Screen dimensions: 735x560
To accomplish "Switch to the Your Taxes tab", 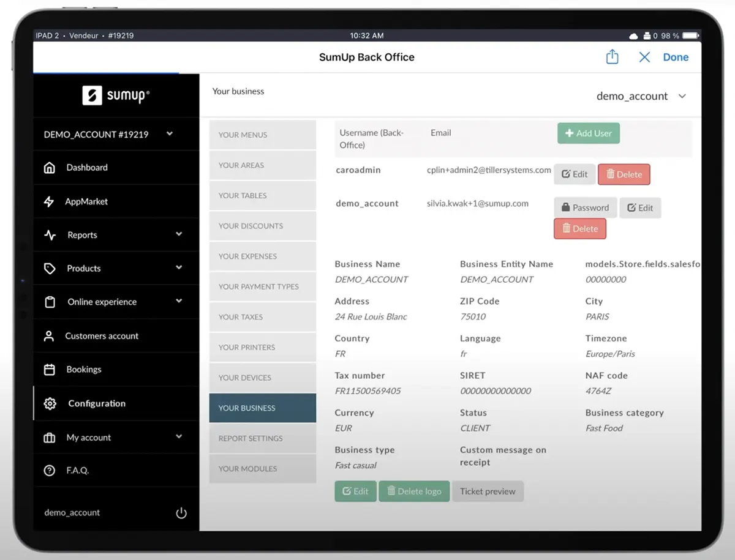I will coord(263,317).
